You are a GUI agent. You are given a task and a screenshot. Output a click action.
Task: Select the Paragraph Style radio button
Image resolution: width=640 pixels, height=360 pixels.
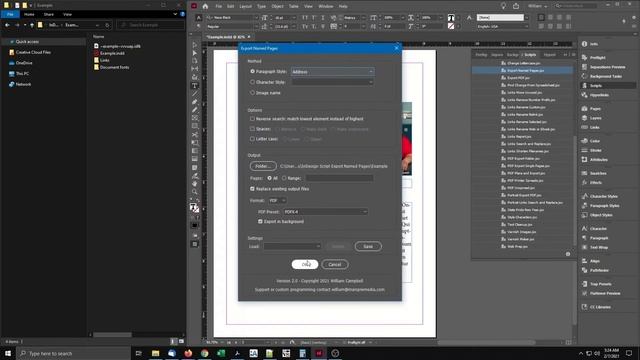pos(252,71)
